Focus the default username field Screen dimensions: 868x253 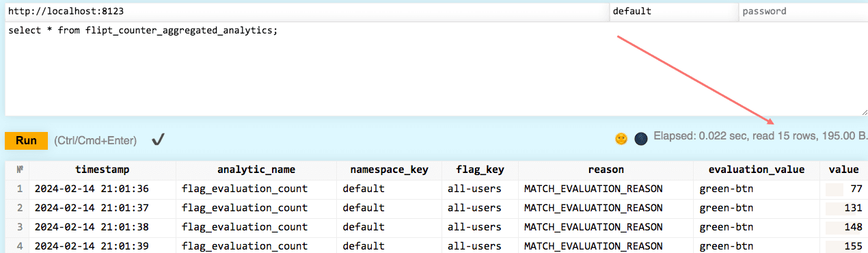(674, 12)
